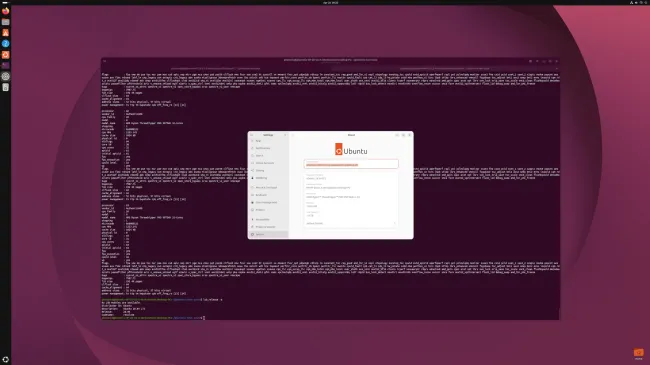Click the Settings gear icon in the dock

(5, 76)
